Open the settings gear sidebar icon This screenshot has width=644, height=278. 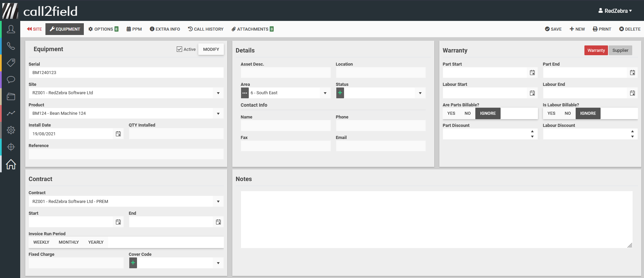pos(11,130)
